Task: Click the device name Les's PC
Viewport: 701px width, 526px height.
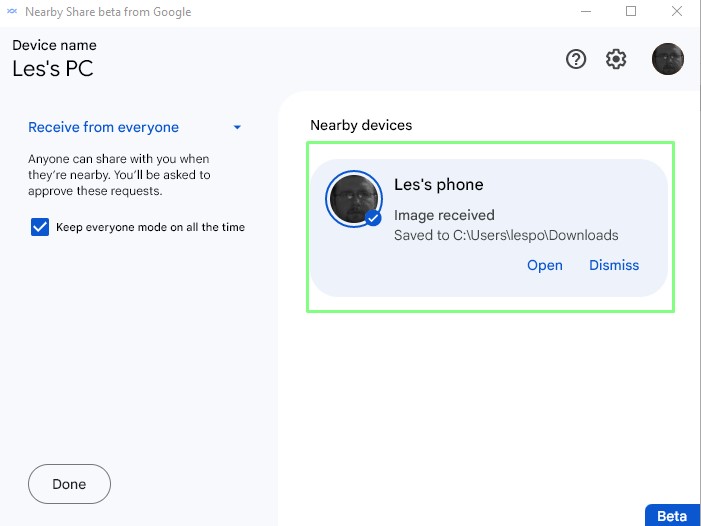Action: [x=53, y=69]
